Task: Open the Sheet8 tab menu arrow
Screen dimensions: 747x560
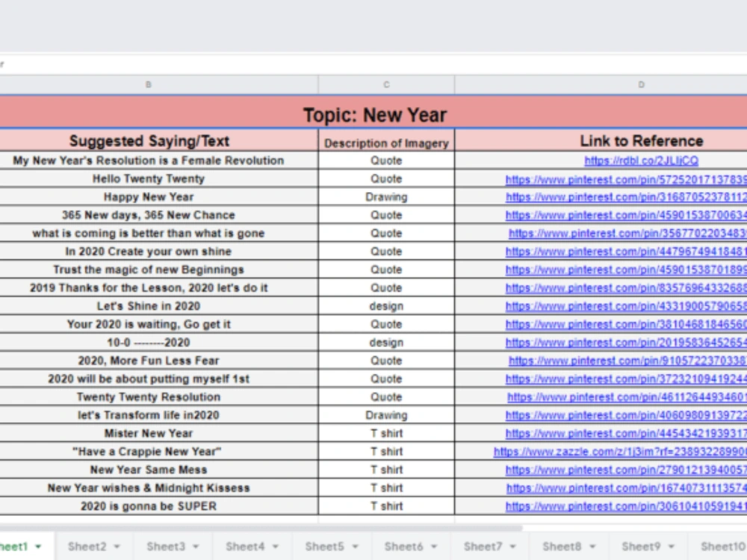Action: [592, 547]
